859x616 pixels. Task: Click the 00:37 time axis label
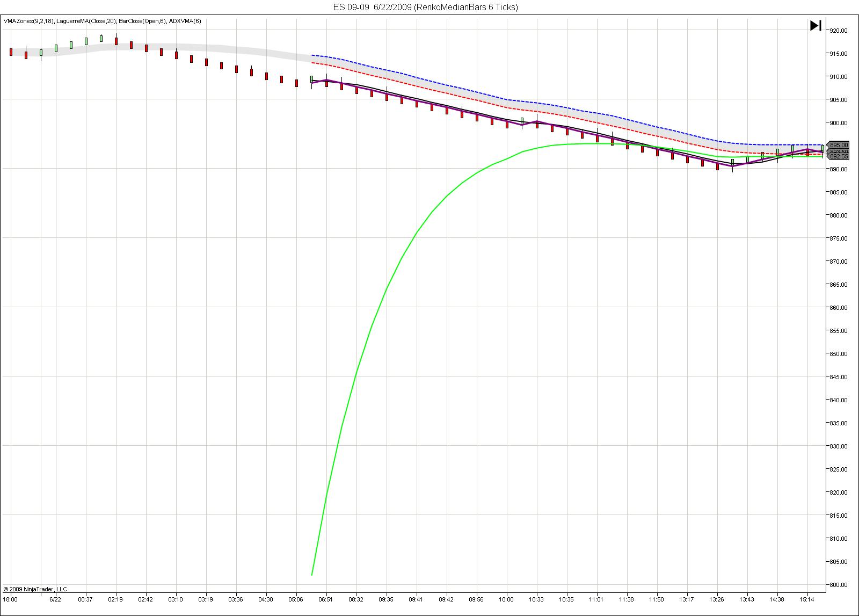click(85, 599)
